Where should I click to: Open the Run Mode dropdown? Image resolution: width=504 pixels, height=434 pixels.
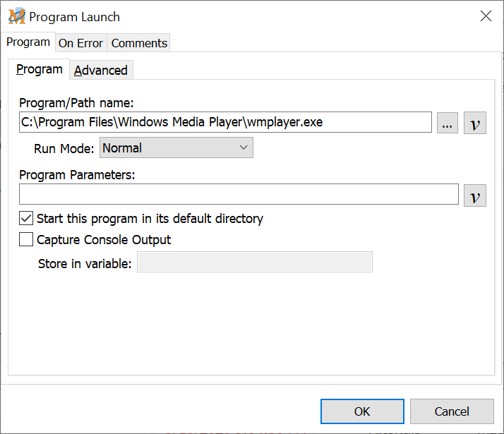coord(176,148)
